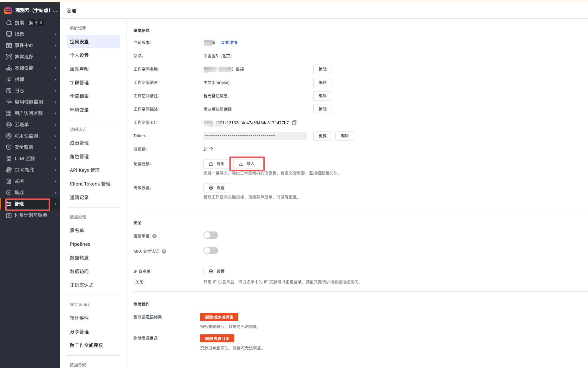Screen dimensions: 588x368
Task: Open 付费计划与账单 in the sidebar
Action: tap(31, 215)
